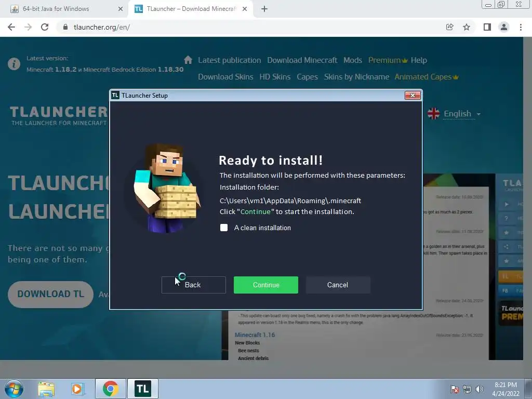Cancel the TLauncher installation
This screenshot has width=532, height=399.
coord(338,285)
